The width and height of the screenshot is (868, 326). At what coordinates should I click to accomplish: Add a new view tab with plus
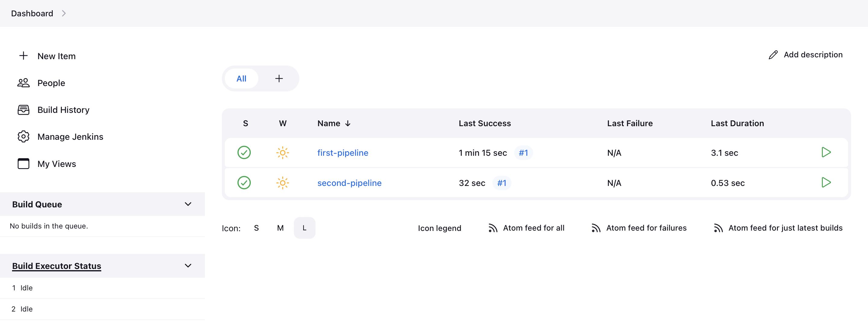pos(279,78)
